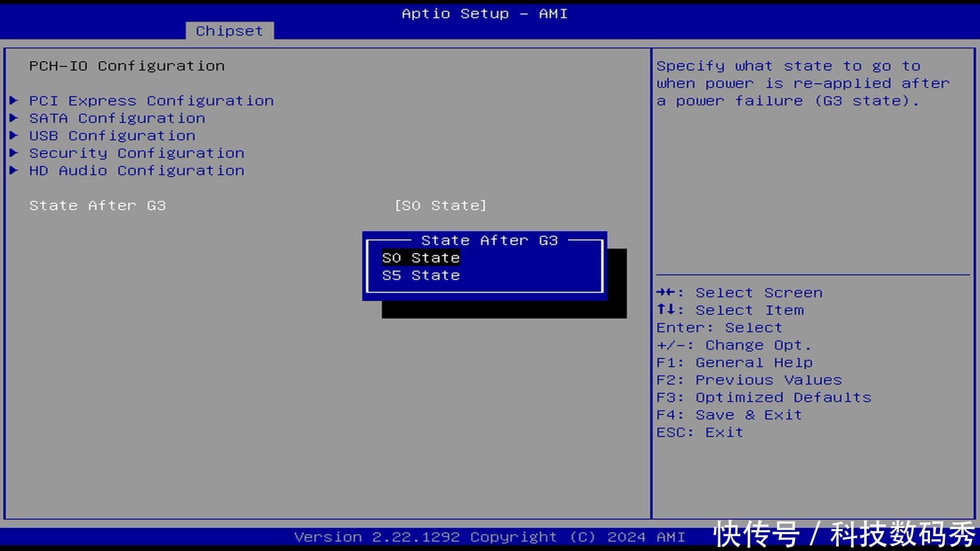Choose S5 State option in popup
The image size is (980, 551).
pos(421,275)
